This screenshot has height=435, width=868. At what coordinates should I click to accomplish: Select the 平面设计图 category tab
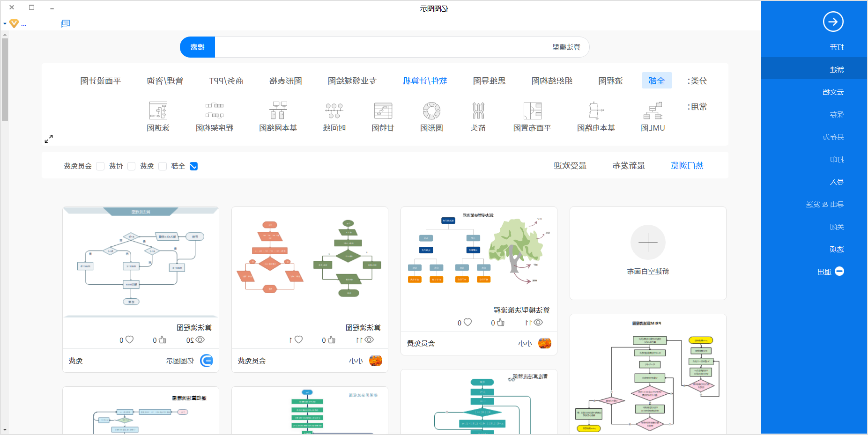point(100,81)
